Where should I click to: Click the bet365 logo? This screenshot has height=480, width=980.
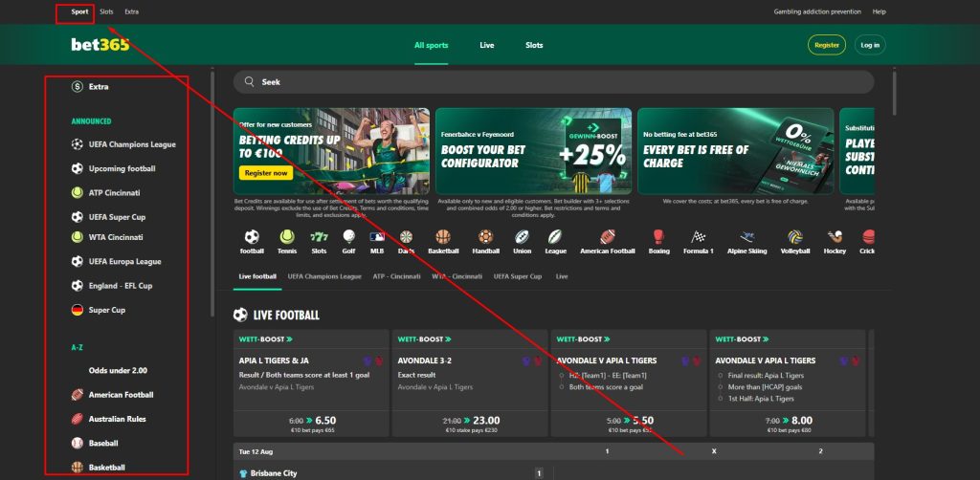click(100, 45)
